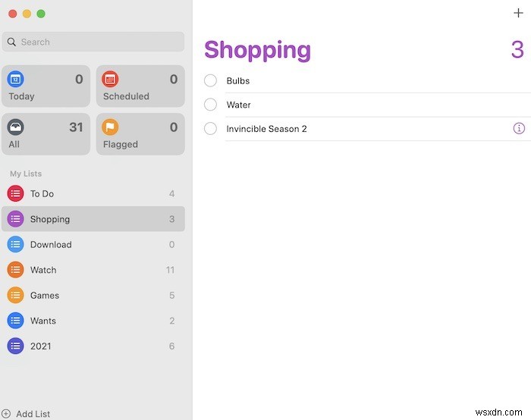Screen dimensions: 531x420
Task: Click the yellow Games list icon
Action: pos(16,295)
